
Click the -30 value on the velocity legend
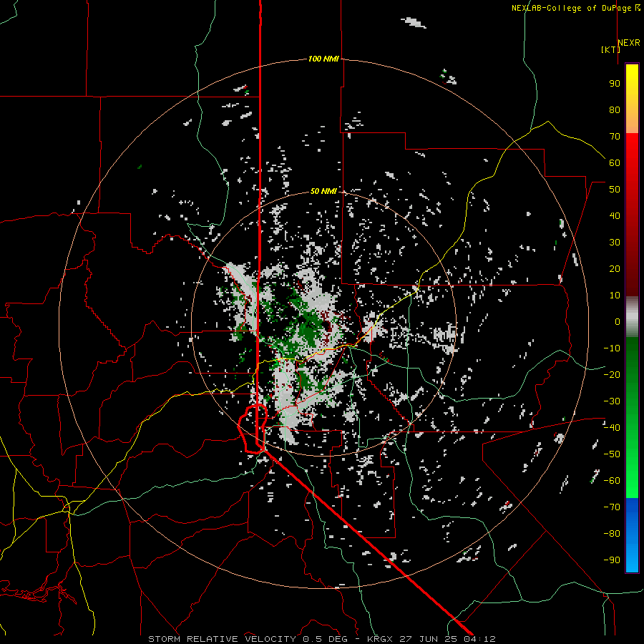tap(612, 401)
